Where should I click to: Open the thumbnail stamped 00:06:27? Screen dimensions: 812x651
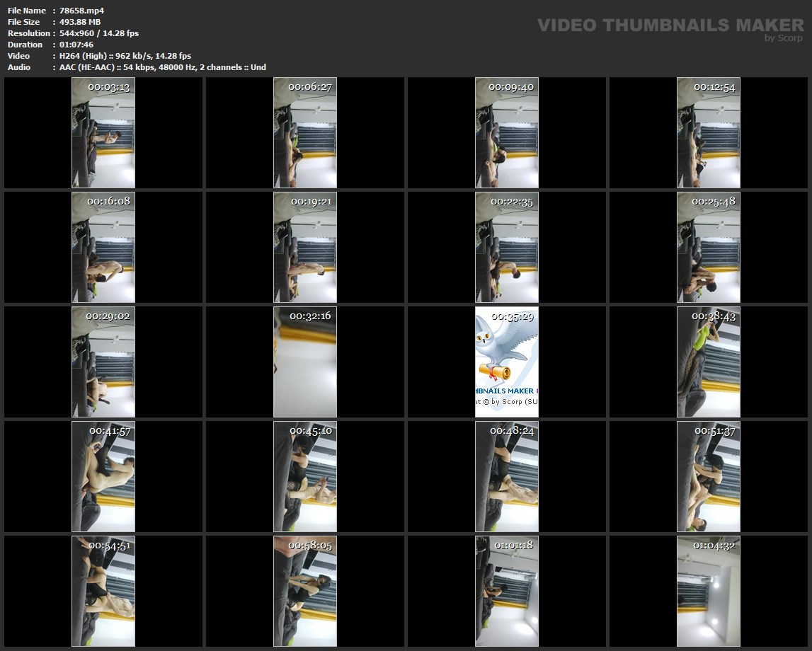point(305,132)
